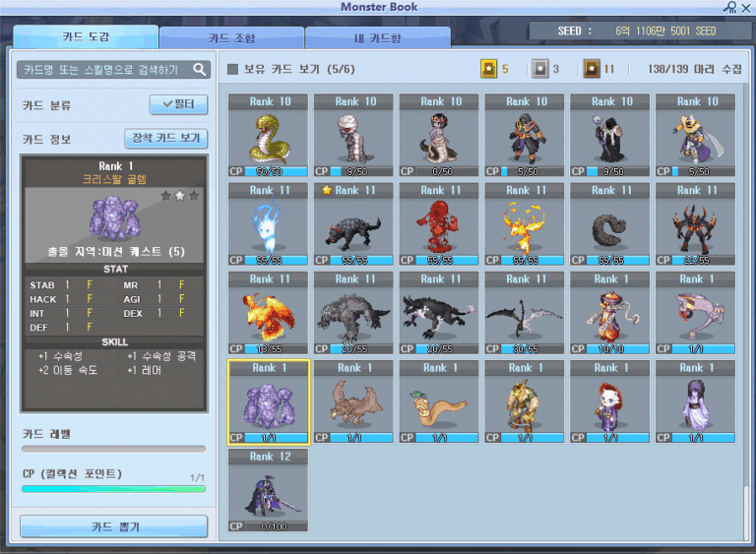The image size is (756, 554).
Task: Click the card name search field
Action: coord(103,70)
